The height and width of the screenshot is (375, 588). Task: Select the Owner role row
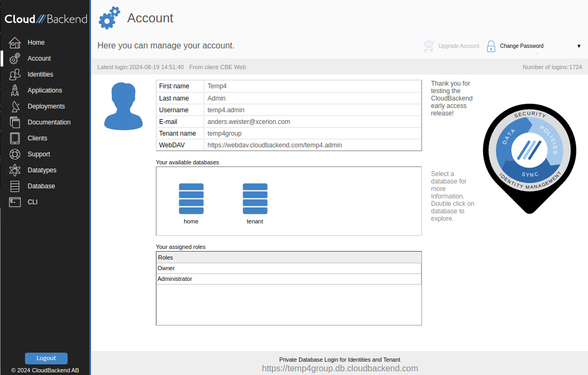pyautogui.click(x=289, y=269)
